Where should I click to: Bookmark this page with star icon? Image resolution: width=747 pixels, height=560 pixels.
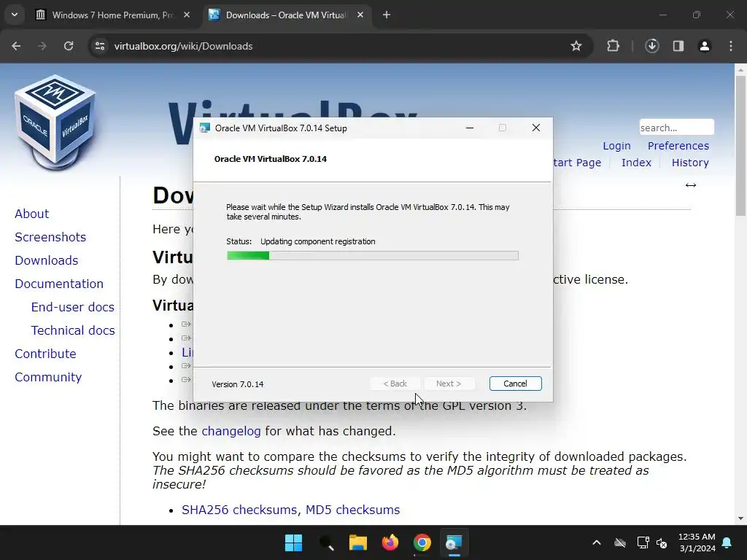tap(576, 46)
